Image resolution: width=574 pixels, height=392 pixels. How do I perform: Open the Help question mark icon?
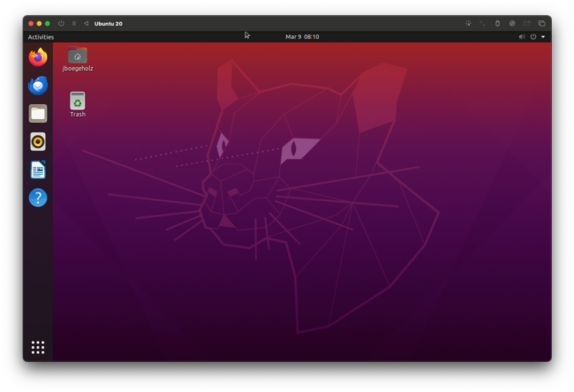[38, 198]
